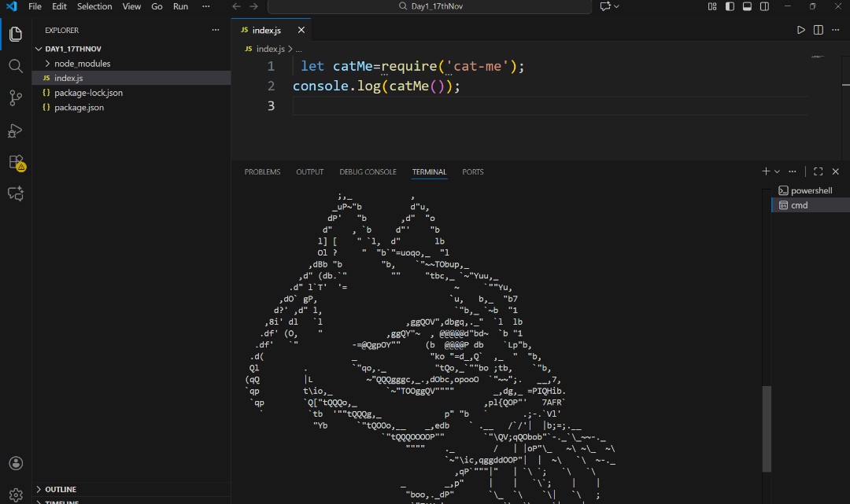Run the index.js file with the play icon
Screen dimensions: 850x504
800,29
